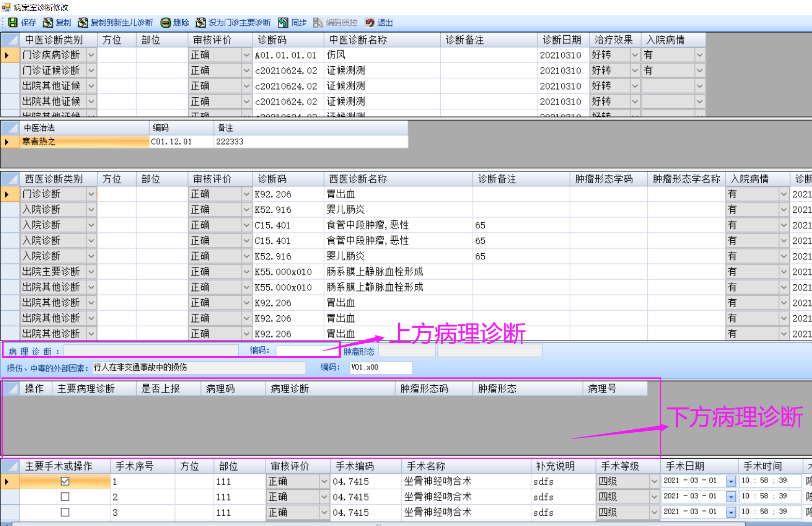Viewport: 812px width, 526px height.
Task: Open the 门诊疾病诊断 category dropdown
Action: point(91,55)
